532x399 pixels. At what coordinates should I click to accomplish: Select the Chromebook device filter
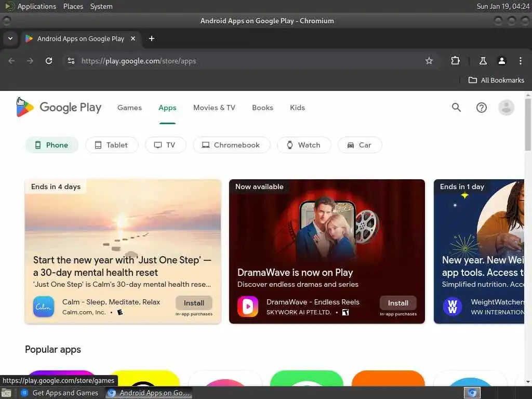tap(231, 145)
